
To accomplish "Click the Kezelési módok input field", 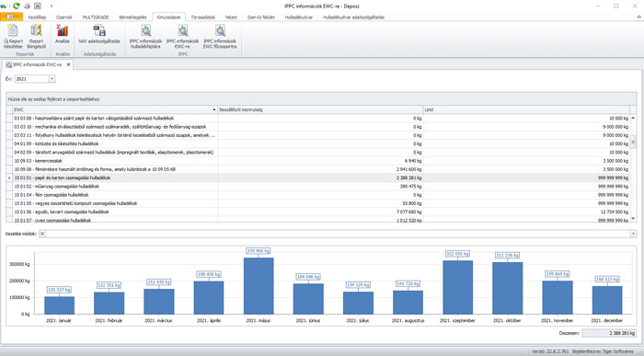I will (x=338, y=234).
